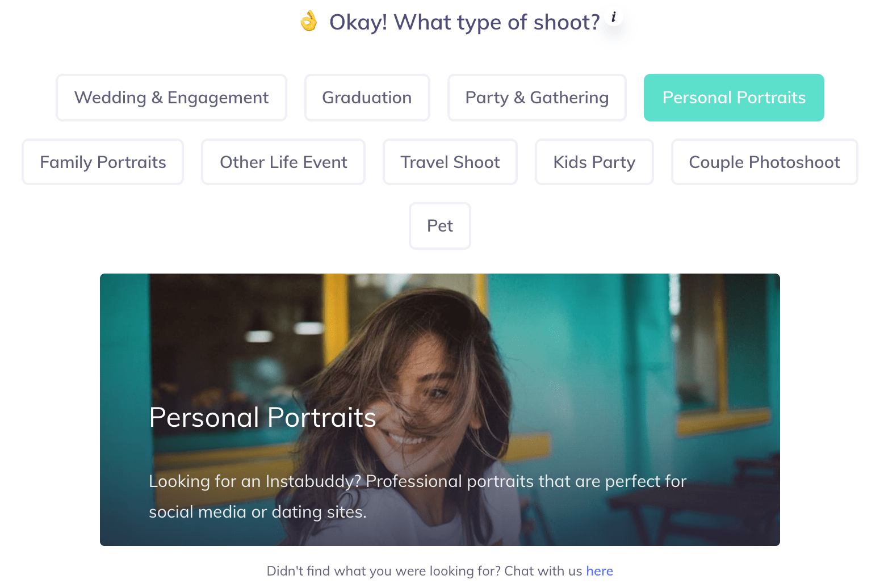
Task: Choose the Graduation shoot option
Action: 367,98
